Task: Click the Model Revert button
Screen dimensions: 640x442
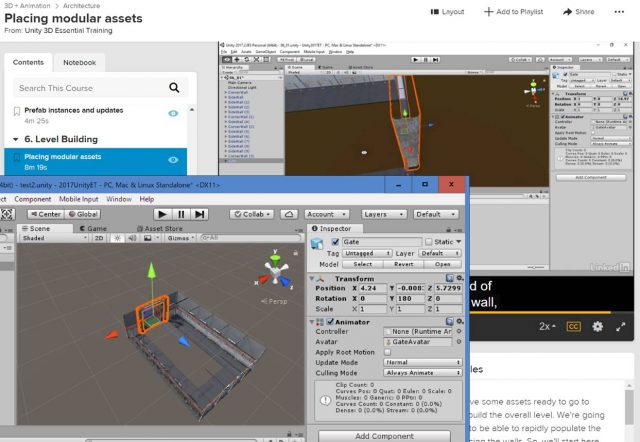Action: [x=404, y=264]
